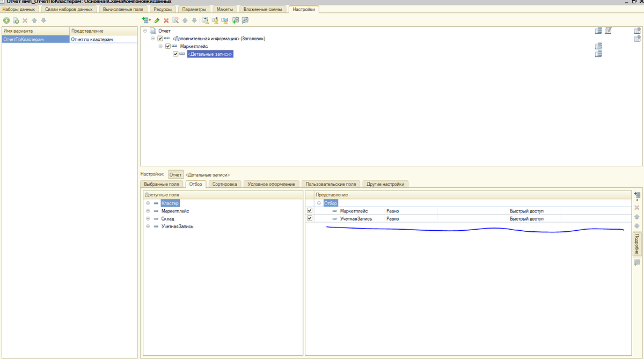Switch to the Наборы данных tab
644x359 pixels.
(x=19, y=10)
